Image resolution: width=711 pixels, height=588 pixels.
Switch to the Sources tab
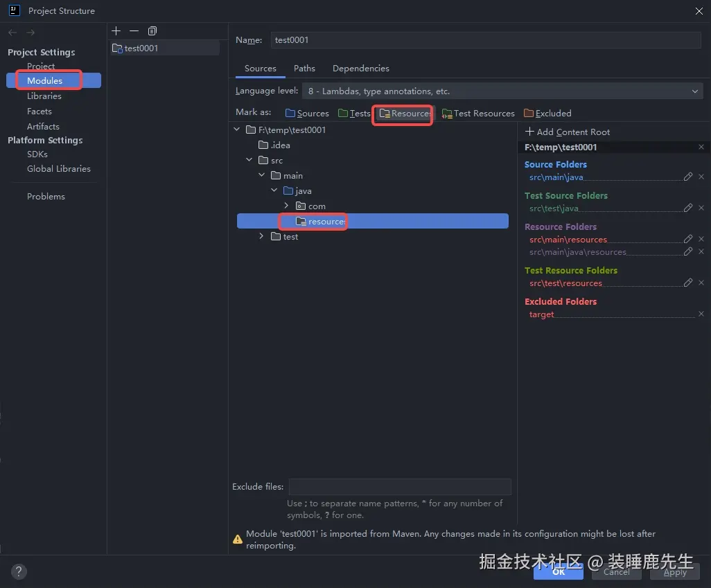coord(261,69)
